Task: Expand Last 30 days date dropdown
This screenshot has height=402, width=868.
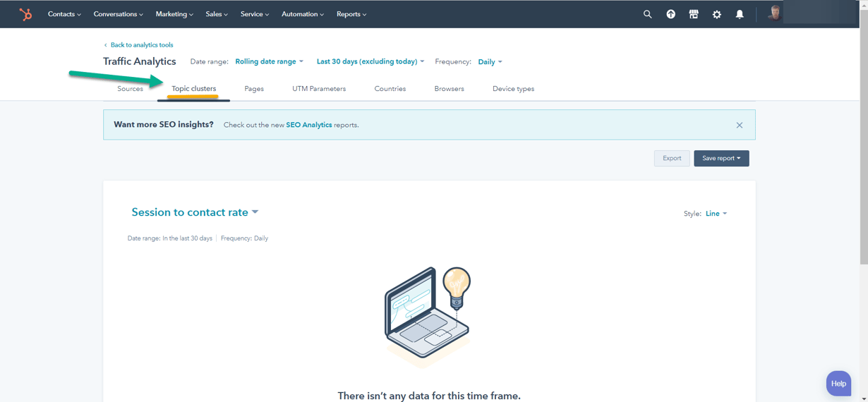Action: coord(370,62)
